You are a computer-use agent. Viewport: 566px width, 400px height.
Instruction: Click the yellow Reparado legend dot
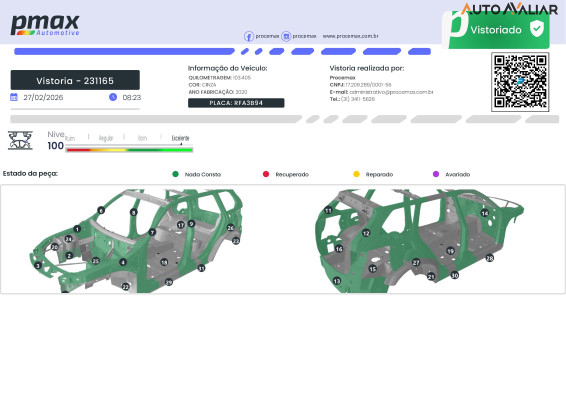tap(356, 174)
